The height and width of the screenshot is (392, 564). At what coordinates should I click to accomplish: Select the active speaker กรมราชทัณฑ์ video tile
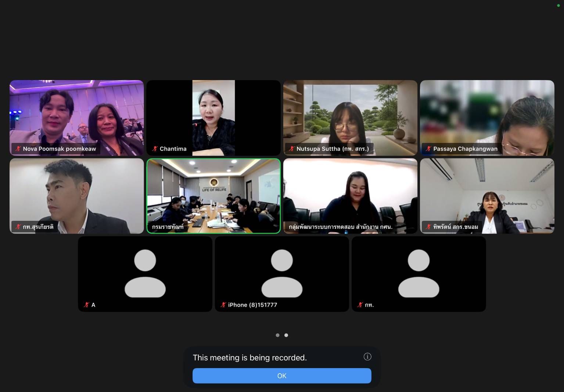coord(213,196)
